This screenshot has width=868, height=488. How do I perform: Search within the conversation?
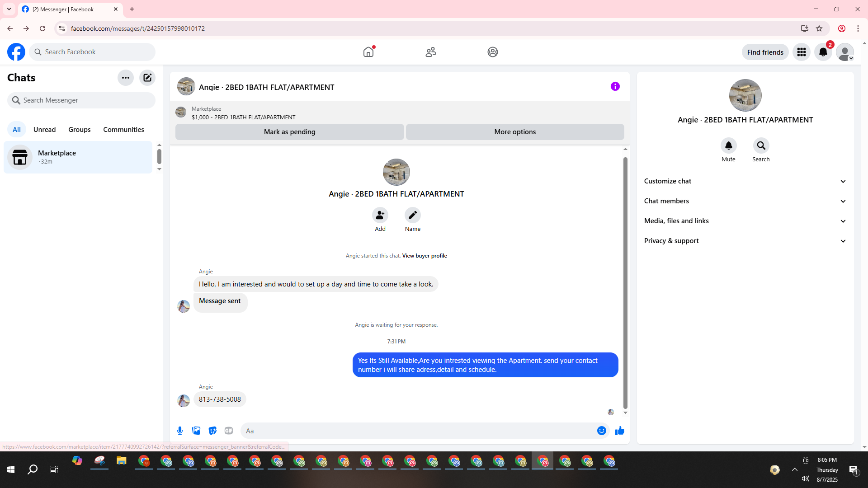pyautogui.click(x=761, y=145)
